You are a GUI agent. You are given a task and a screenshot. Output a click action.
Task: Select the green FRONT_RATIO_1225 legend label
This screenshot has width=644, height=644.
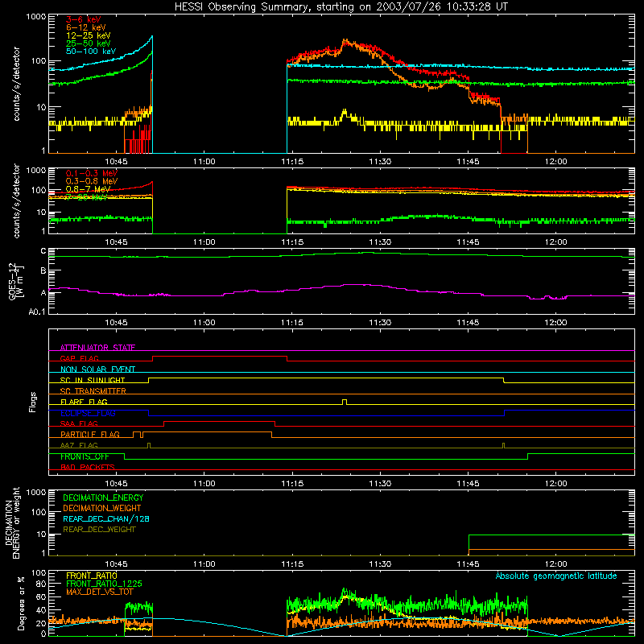pos(104,584)
